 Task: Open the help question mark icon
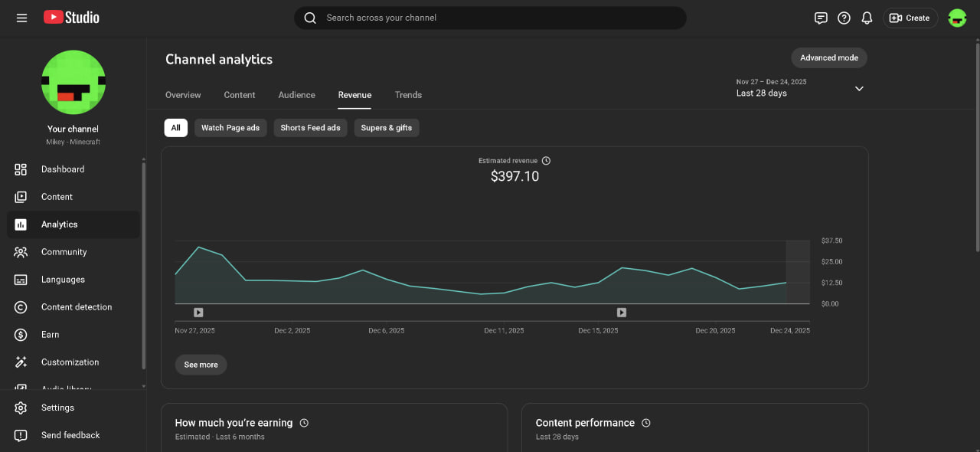[844, 18]
